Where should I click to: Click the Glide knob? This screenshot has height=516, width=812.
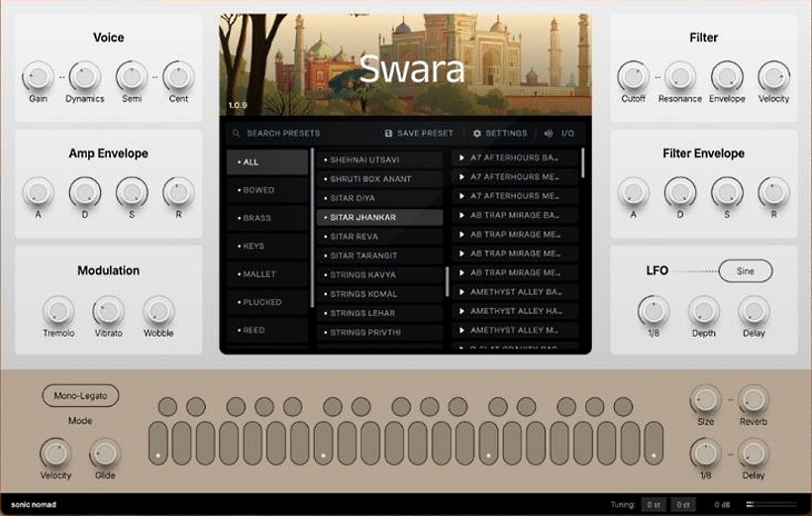105,454
